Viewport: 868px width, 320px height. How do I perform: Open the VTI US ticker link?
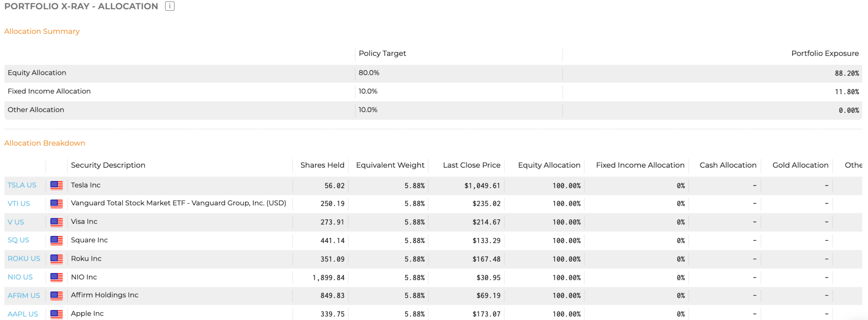click(x=19, y=204)
